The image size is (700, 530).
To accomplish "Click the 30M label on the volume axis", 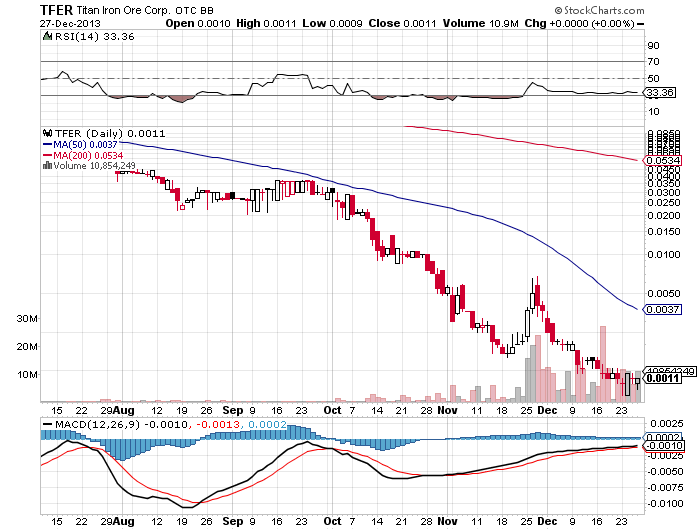I will coord(27,319).
